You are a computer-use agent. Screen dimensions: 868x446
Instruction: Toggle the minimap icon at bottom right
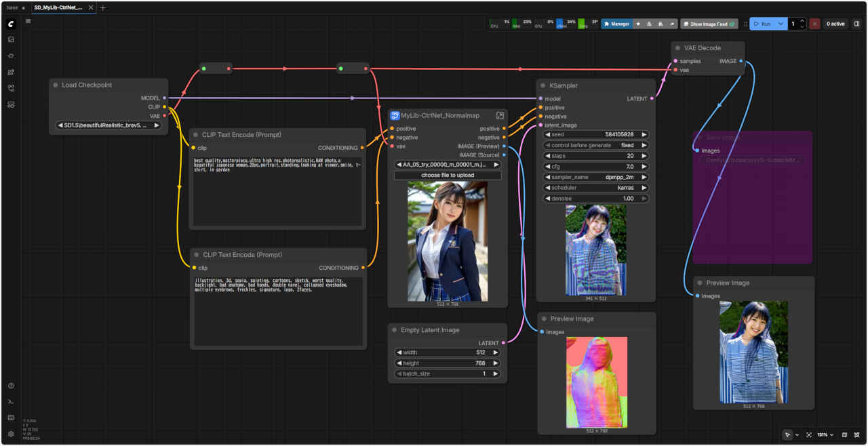(x=844, y=434)
